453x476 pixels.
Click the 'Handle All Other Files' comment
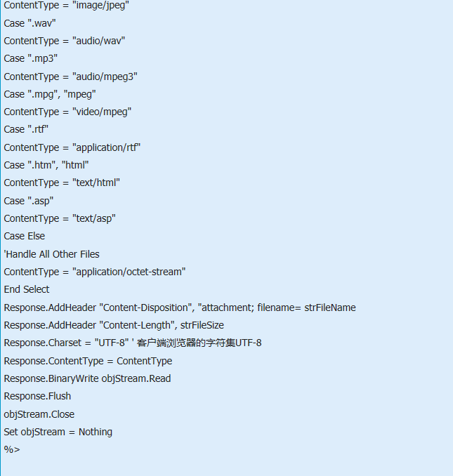(x=51, y=254)
